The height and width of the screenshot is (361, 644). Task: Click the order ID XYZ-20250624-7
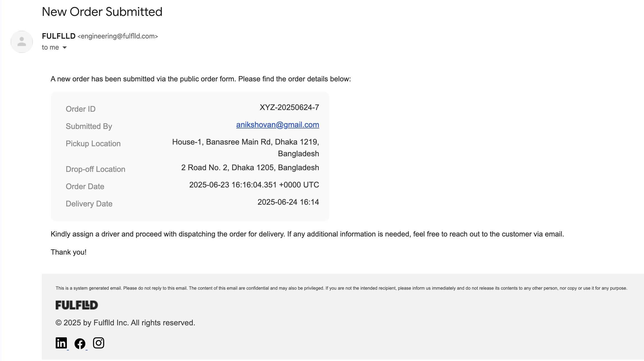tap(289, 108)
